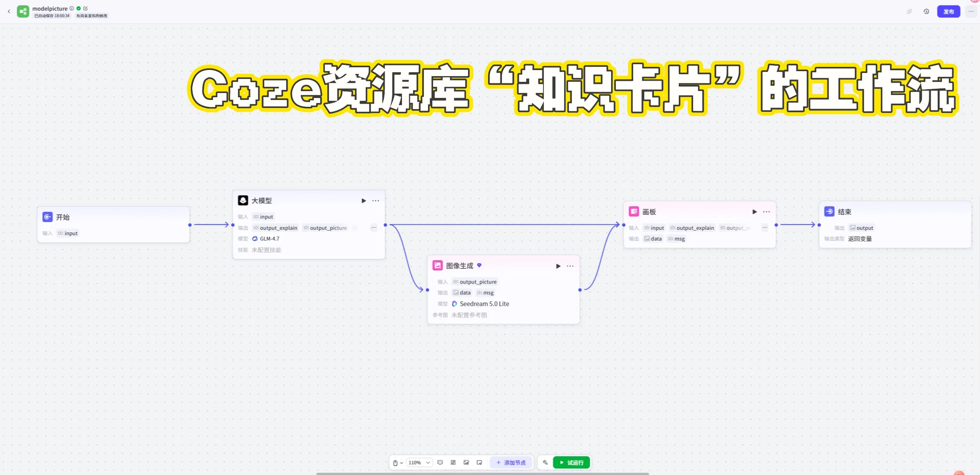Run the 画板 node alone
This screenshot has width=980, height=475.
pyautogui.click(x=755, y=212)
